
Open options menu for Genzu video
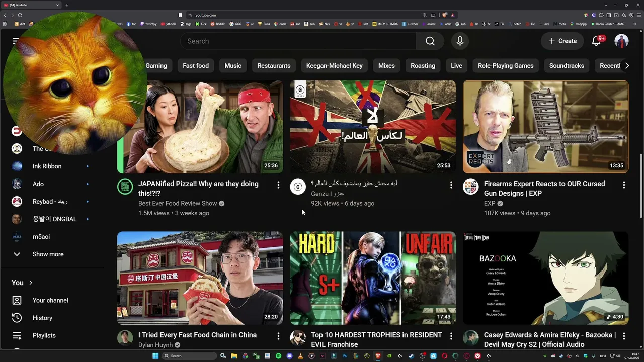pyautogui.click(x=451, y=185)
